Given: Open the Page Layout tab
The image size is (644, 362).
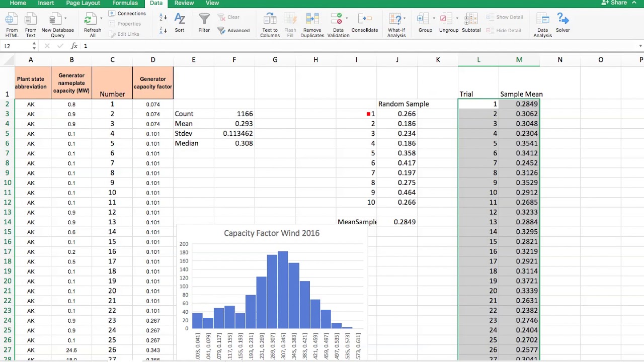Looking at the screenshot, I should [83, 3].
